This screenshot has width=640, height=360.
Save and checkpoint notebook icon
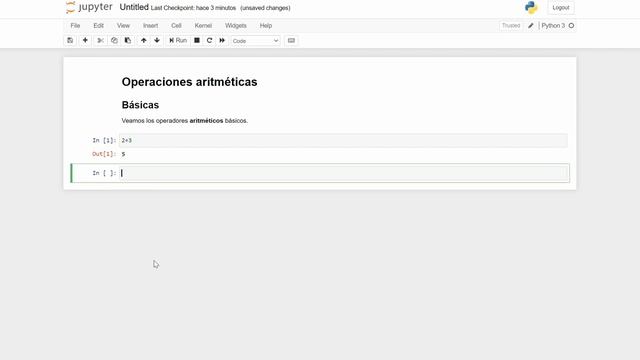pyautogui.click(x=70, y=40)
